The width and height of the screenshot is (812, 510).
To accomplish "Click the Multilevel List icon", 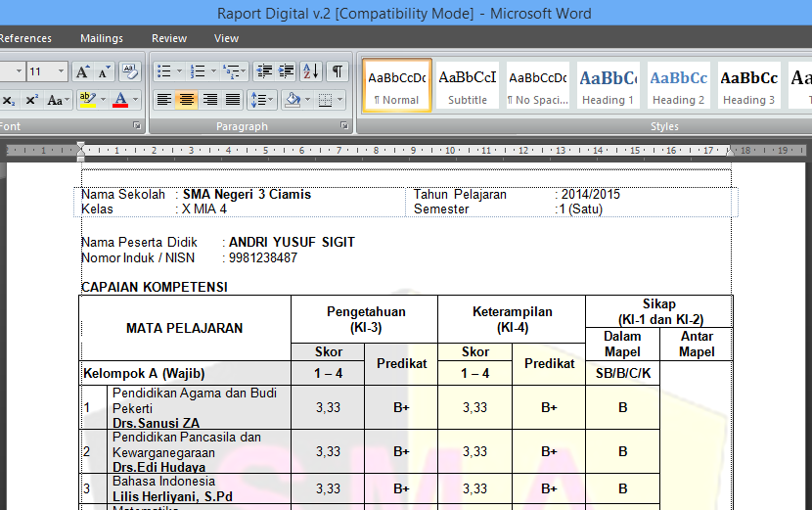I will point(231,71).
